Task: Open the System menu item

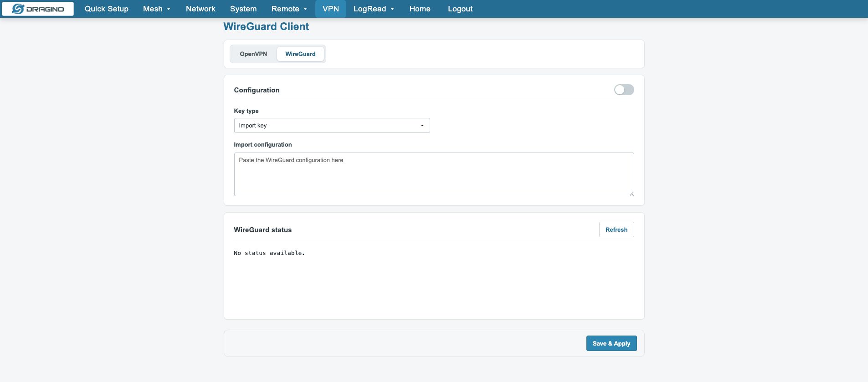Action: 243,9
